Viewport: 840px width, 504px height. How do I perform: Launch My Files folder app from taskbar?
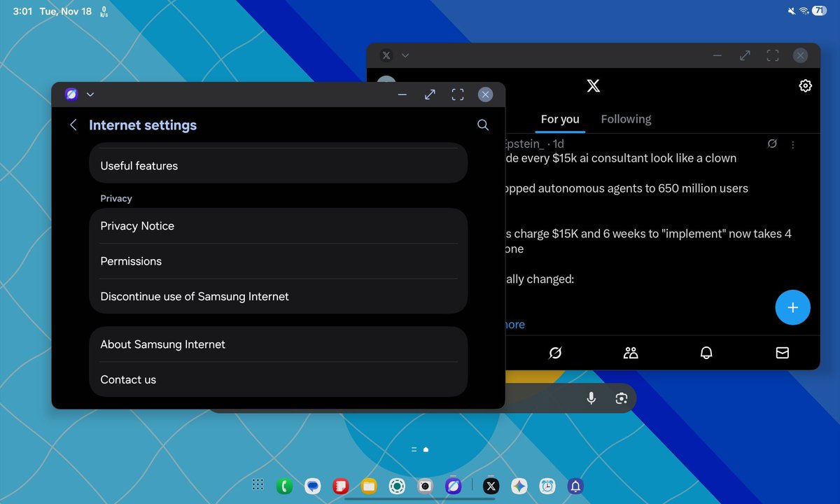click(x=369, y=486)
